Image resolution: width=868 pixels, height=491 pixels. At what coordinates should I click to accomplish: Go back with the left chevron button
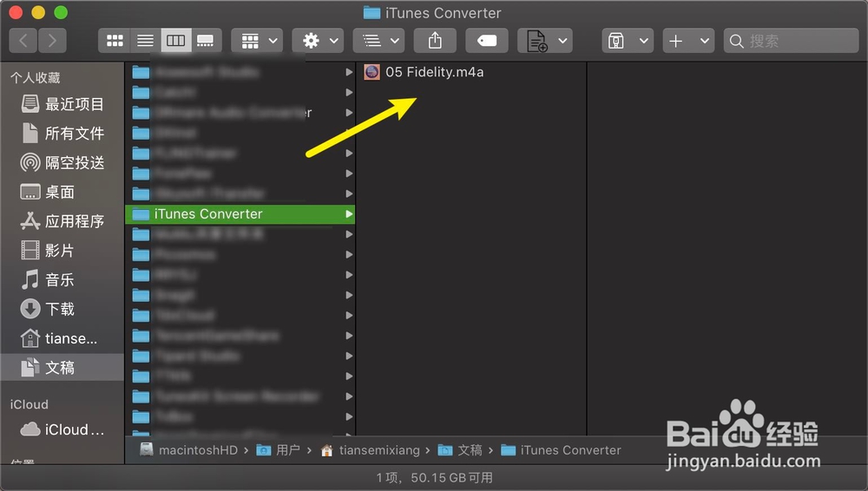tap(23, 41)
